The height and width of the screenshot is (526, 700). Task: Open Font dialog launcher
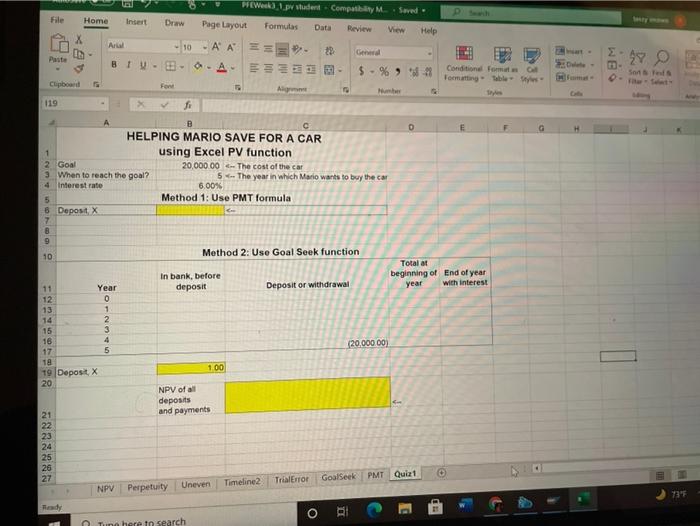(x=238, y=88)
